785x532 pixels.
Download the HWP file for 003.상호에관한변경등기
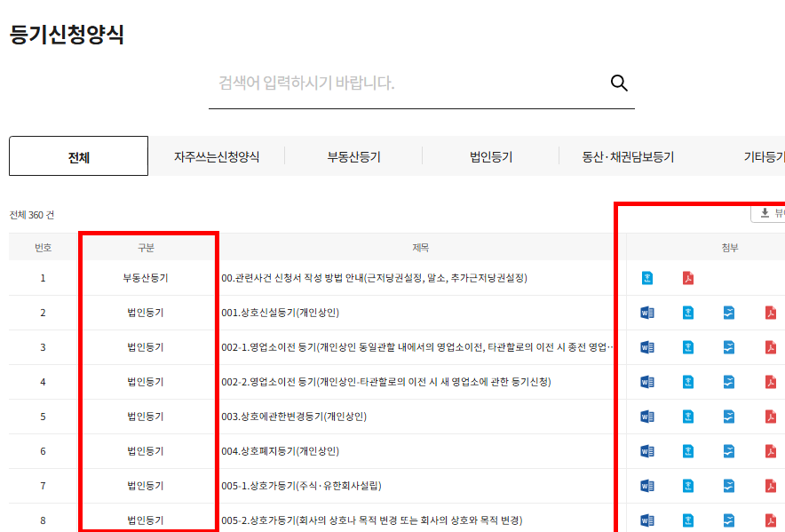pyautogui.click(x=687, y=415)
